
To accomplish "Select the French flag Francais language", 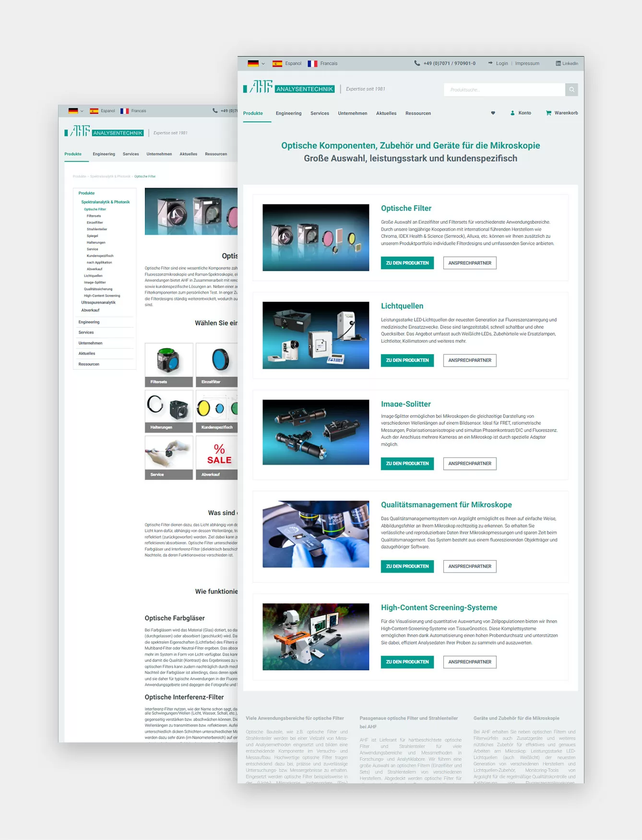I will [x=322, y=63].
